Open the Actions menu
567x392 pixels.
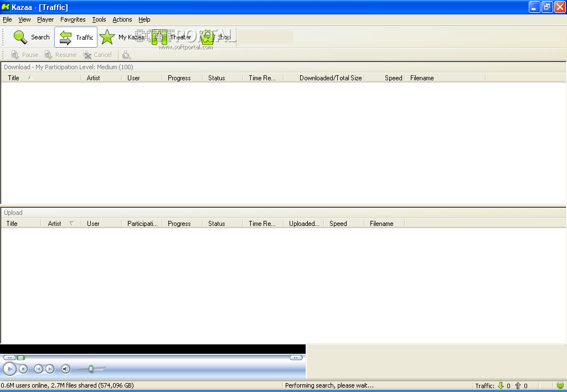122,19
